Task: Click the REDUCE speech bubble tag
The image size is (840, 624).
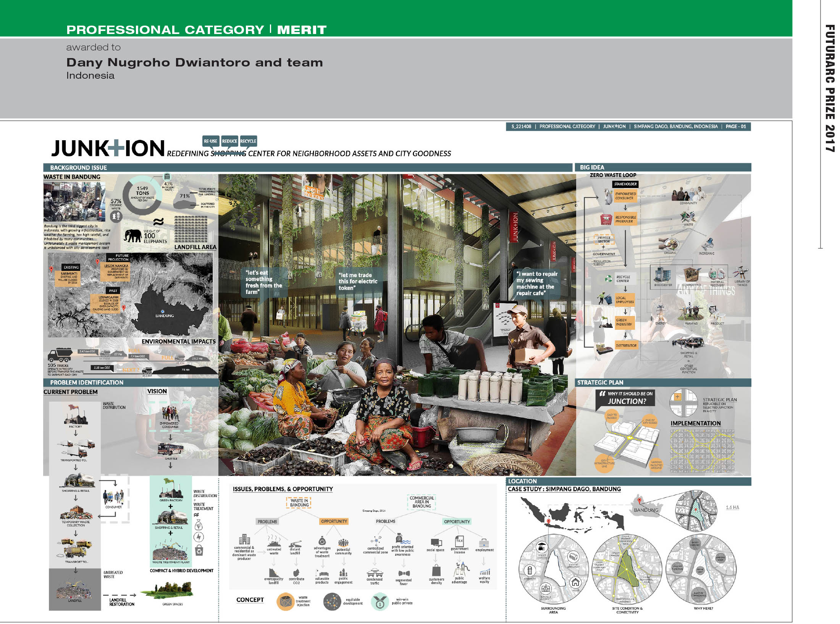Action: point(229,141)
